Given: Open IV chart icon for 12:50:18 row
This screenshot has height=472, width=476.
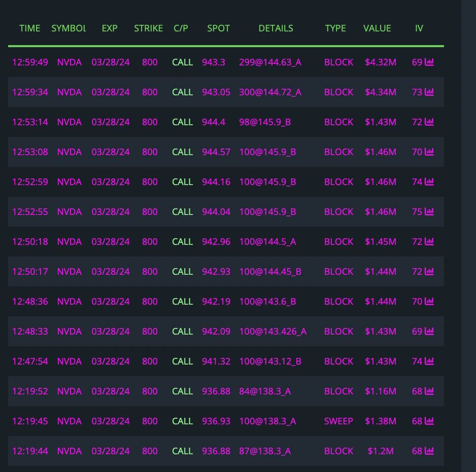Looking at the screenshot, I should coord(429,241).
